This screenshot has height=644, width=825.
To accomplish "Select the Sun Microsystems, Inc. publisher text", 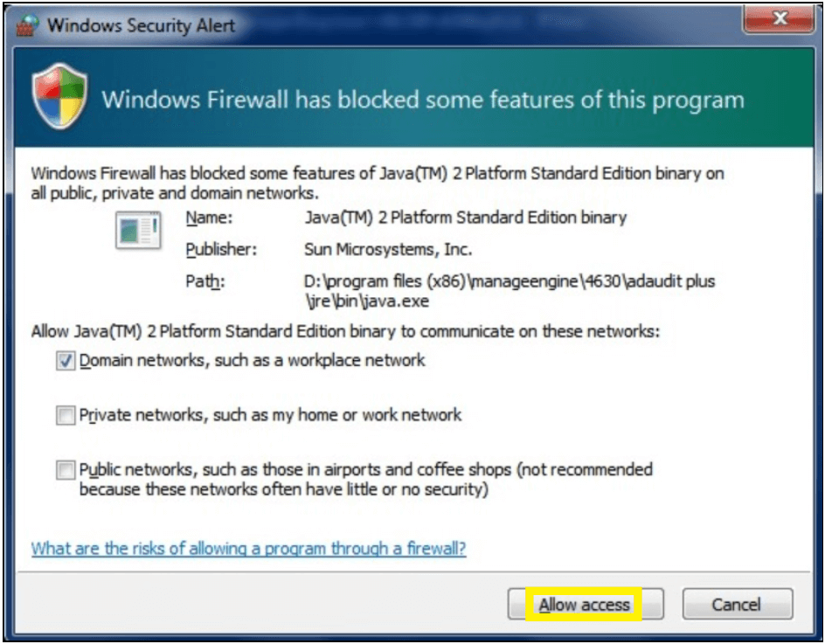I will coord(387,250).
